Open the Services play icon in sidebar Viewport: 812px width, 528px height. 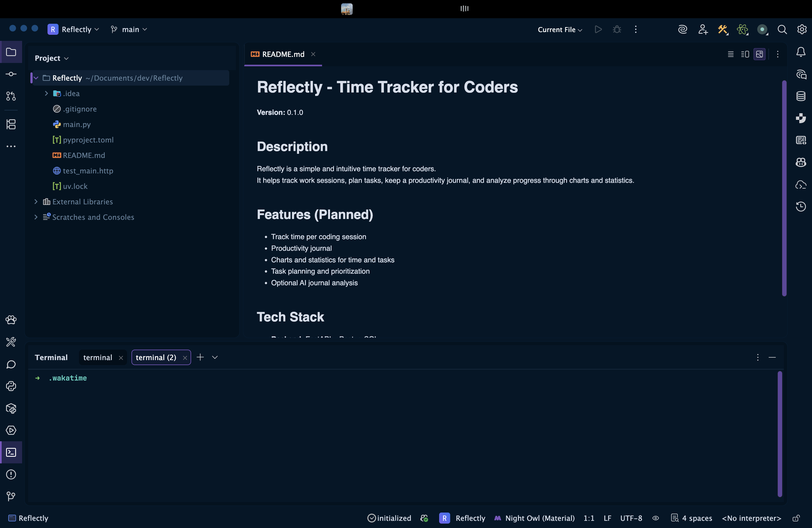point(11,431)
